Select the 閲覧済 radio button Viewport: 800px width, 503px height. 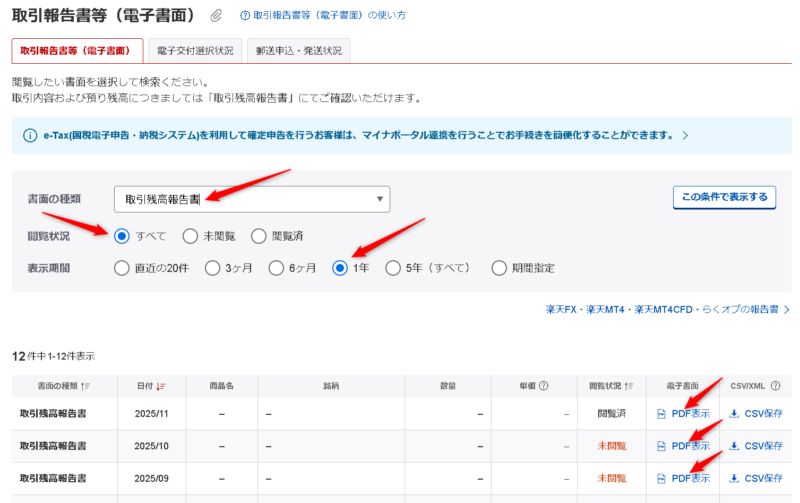point(258,236)
